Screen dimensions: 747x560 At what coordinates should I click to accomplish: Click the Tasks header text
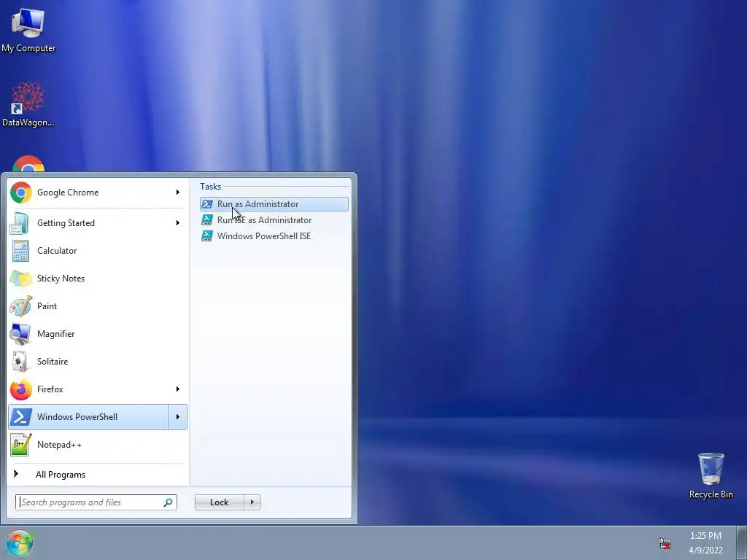point(210,187)
